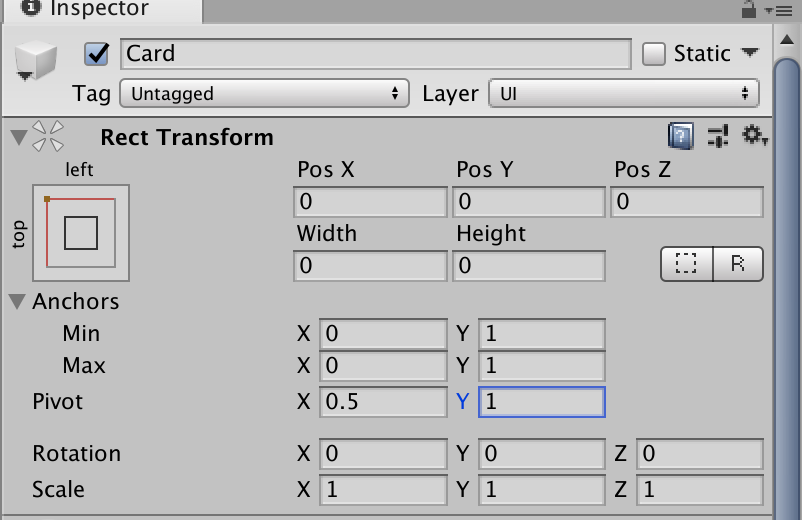The width and height of the screenshot is (802, 520).
Task: Open the Rect Transform gear menu
Action: click(x=755, y=136)
